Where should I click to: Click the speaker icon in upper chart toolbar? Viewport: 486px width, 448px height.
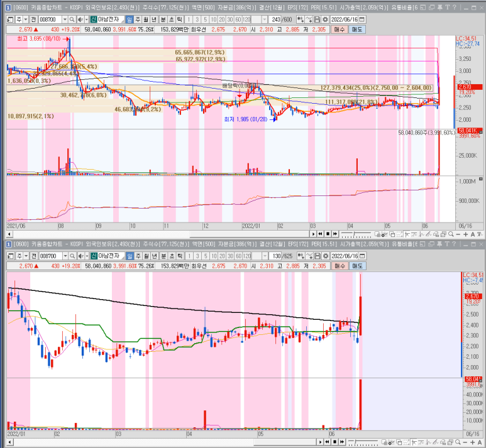click(80, 19)
